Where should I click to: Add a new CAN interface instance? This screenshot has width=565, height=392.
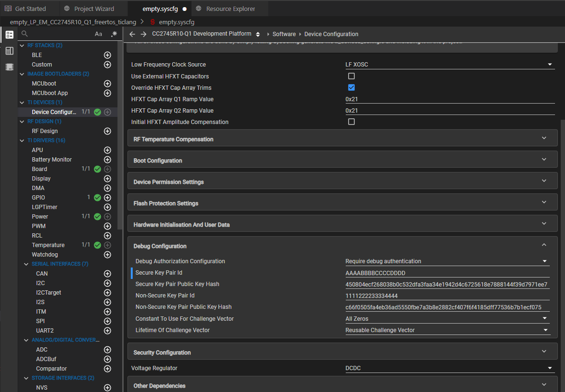pyautogui.click(x=107, y=274)
